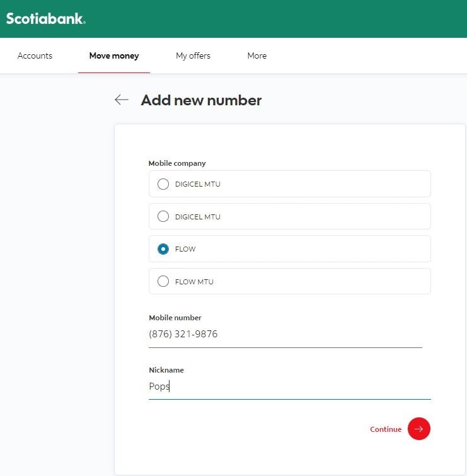This screenshot has width=467, height=476.
Task: Click the Continue text link
Action: 386,429
